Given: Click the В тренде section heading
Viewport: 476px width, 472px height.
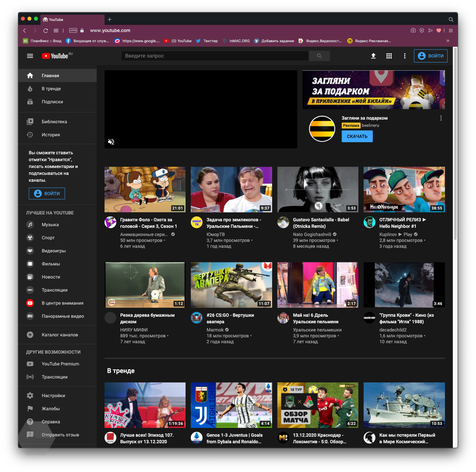Looking at the screenshot, I should 121,371.
